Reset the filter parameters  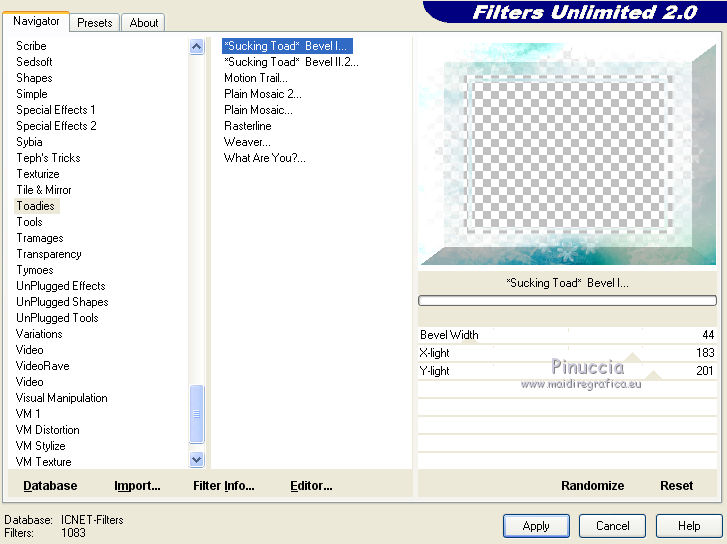676,486
